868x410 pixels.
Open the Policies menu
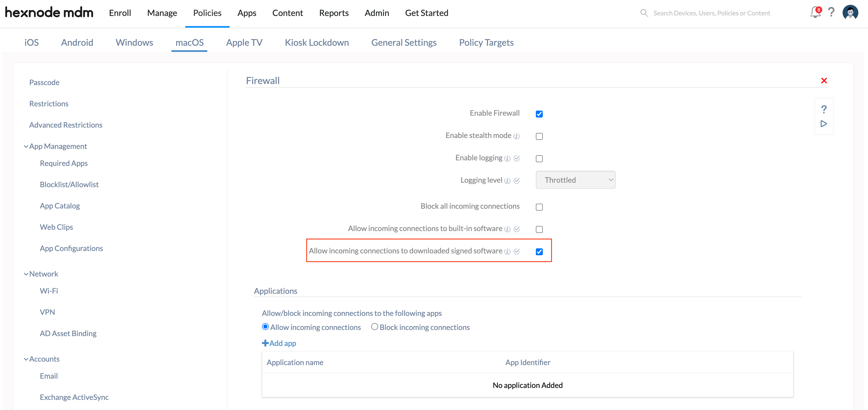[x=207, y=13]
